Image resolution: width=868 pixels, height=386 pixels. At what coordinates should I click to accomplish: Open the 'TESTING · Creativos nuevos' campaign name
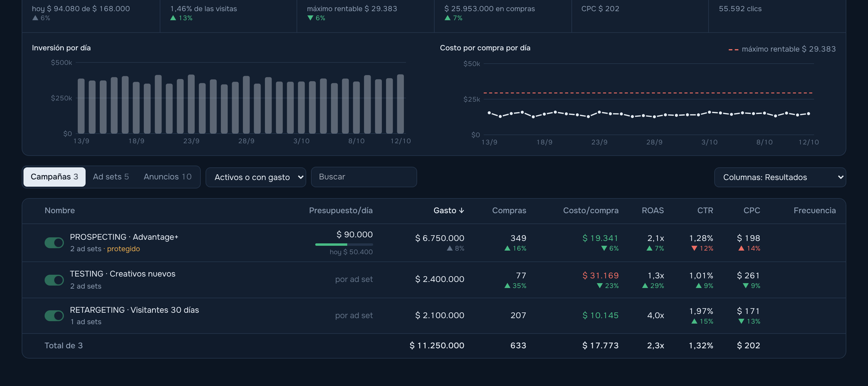[123, 274]
